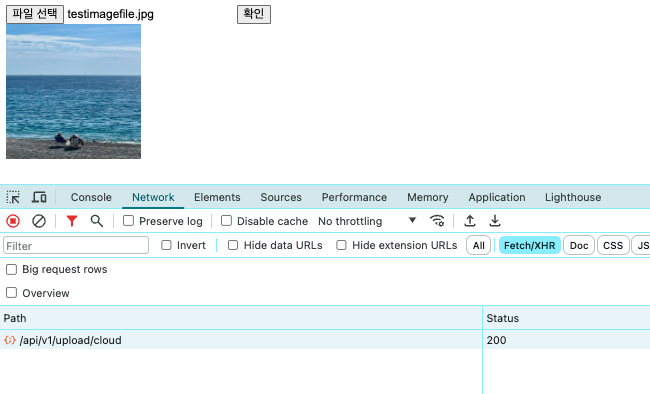650x394 pixels.
Task: Stop recording network log
Action: pyautogui.click(x=13, y=221)
